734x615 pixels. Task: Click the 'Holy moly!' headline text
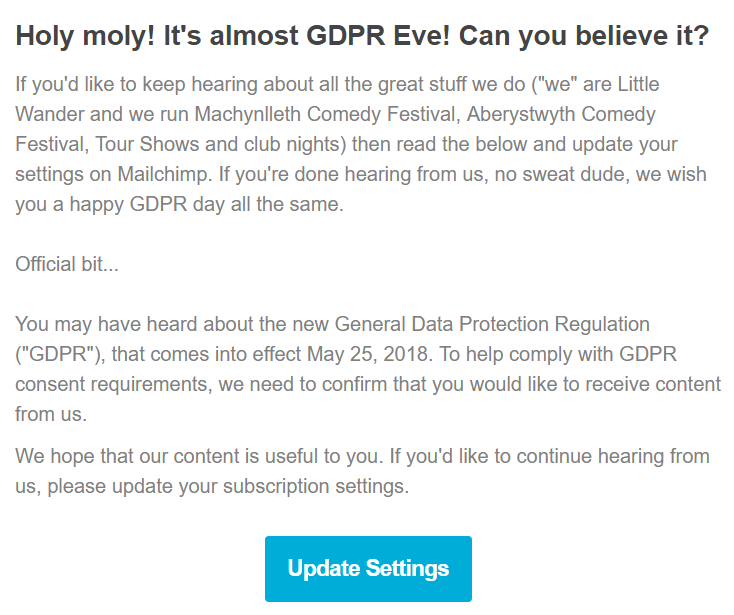(x=86, y=36)
